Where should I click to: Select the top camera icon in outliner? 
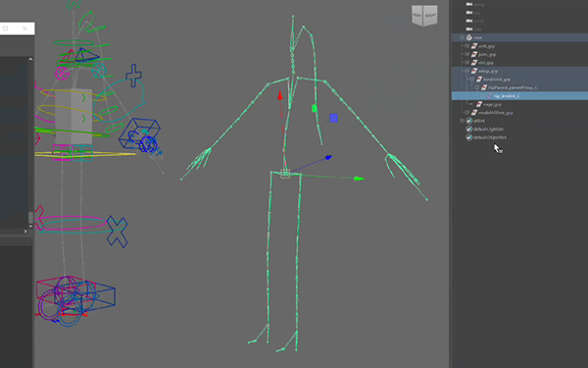(x=469, y=13)
